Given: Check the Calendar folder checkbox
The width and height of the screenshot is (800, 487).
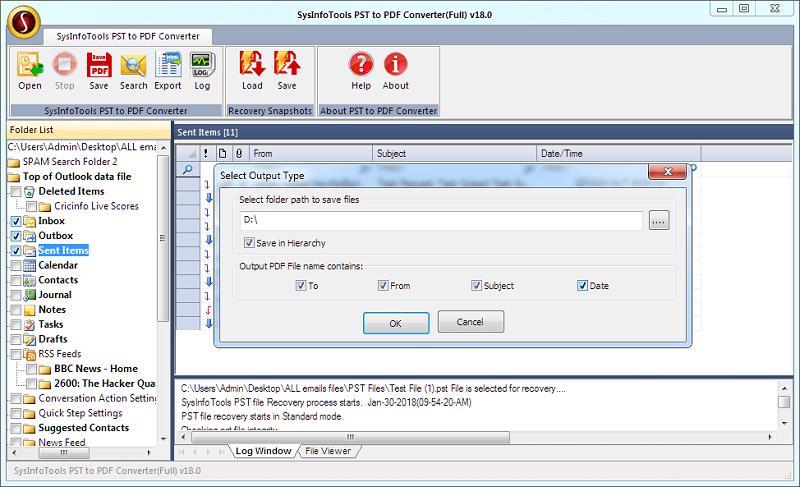Looking at the screenshot, I should coord(16,266).
